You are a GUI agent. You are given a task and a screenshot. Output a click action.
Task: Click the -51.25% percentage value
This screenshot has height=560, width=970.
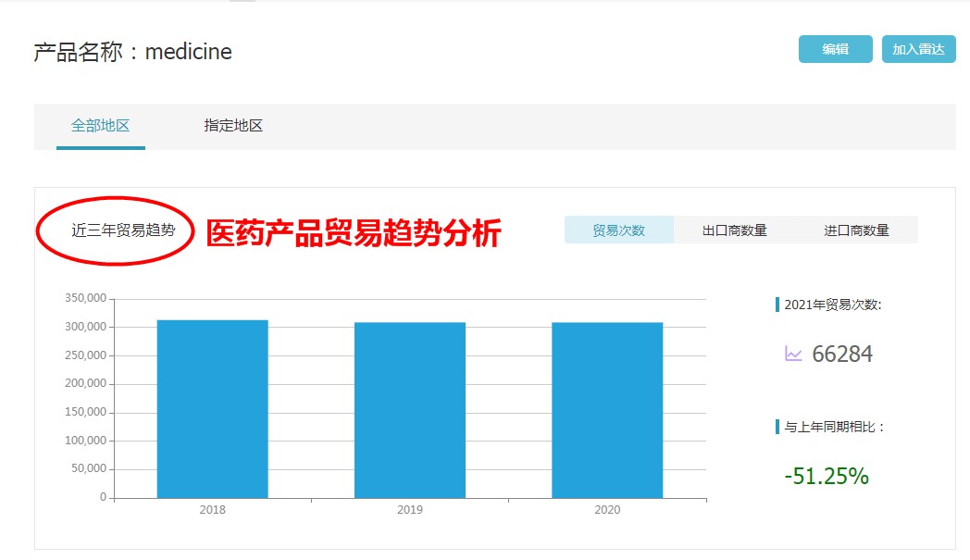click(827, 476)
